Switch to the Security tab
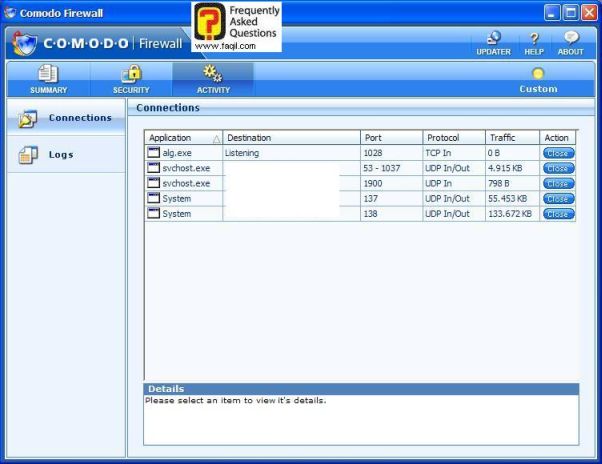Viewport: 602px width, 464px height. tap(131, 79)
